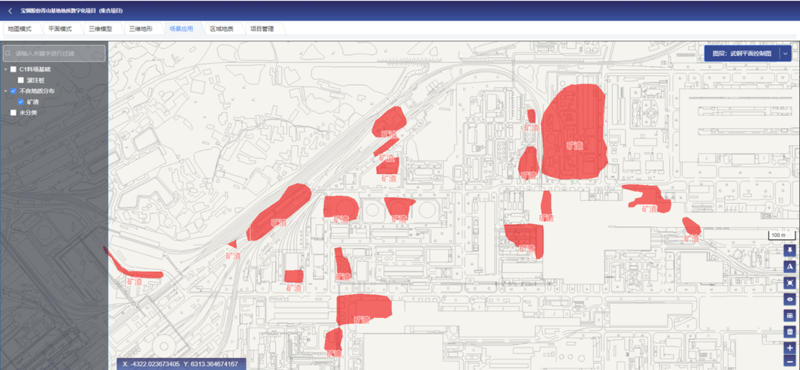Check the 未分类 checkbox
This screenshot has width=800, height=370.
tap(13, 113)
